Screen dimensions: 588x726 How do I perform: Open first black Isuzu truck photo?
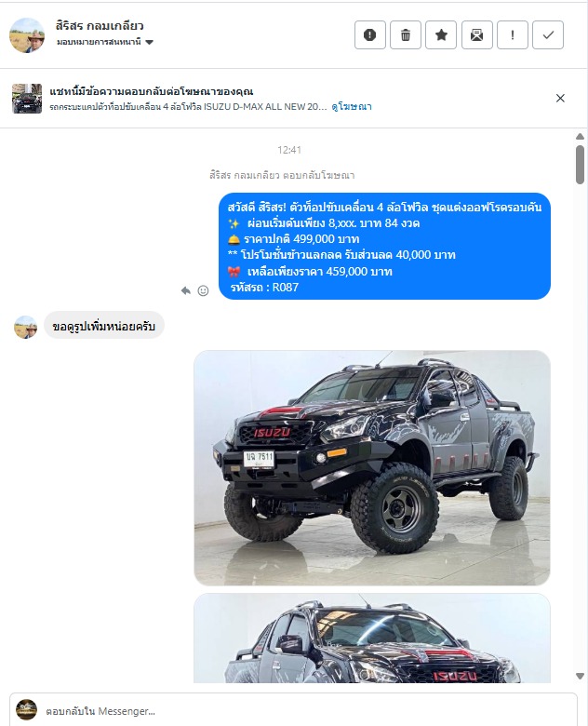[372, 467]
